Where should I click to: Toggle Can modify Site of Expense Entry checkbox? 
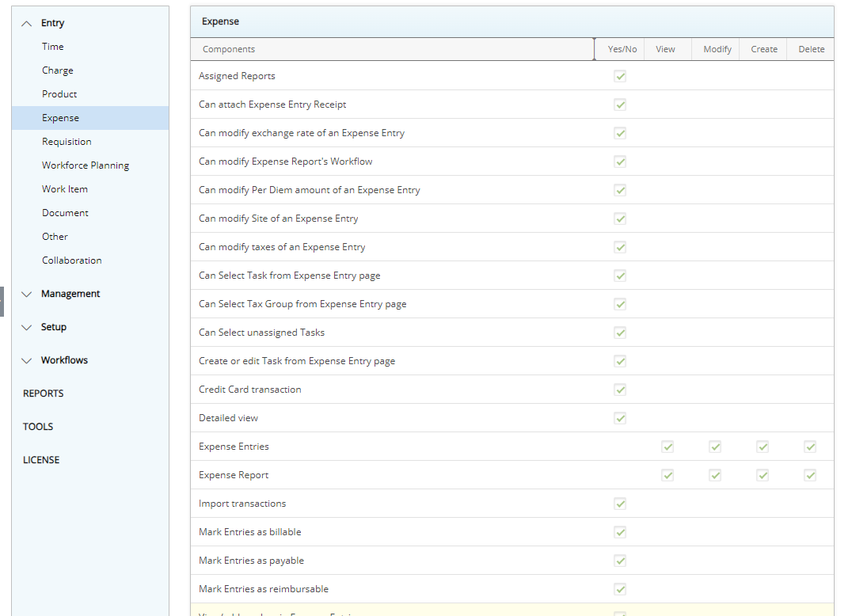point(620,219)
